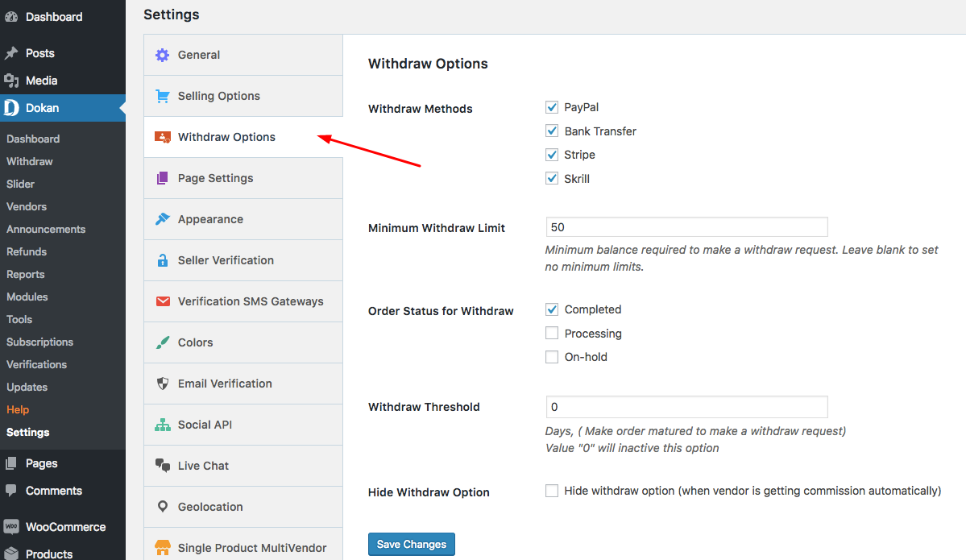Open Dokan Vendors submenu link
This screenshot has width=966, height=560.
[x=27, y=206]
